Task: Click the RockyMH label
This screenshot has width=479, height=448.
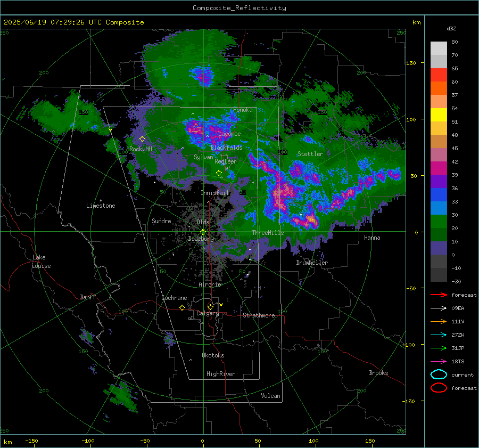Action: click(x=141, y=149)
